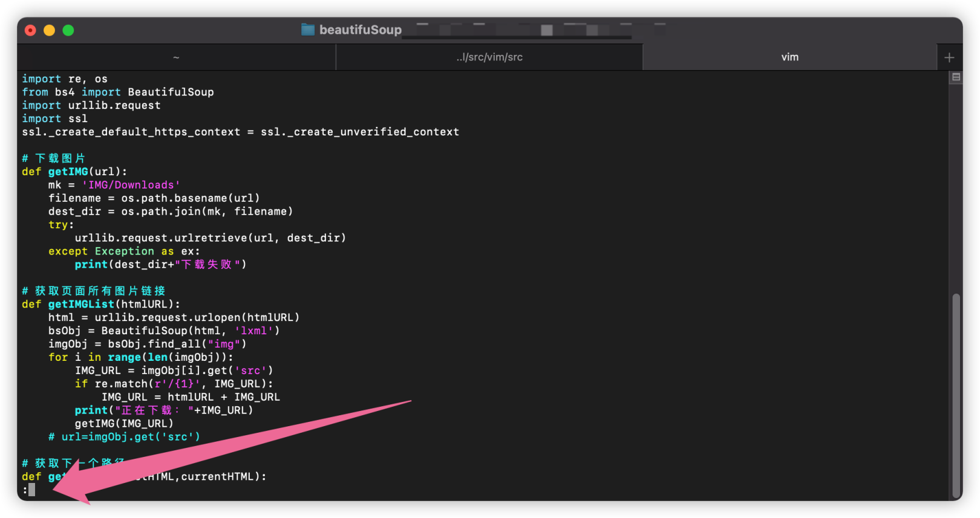Click 'imgObj = bsObj.find_all("img")' line

(148, 344)
